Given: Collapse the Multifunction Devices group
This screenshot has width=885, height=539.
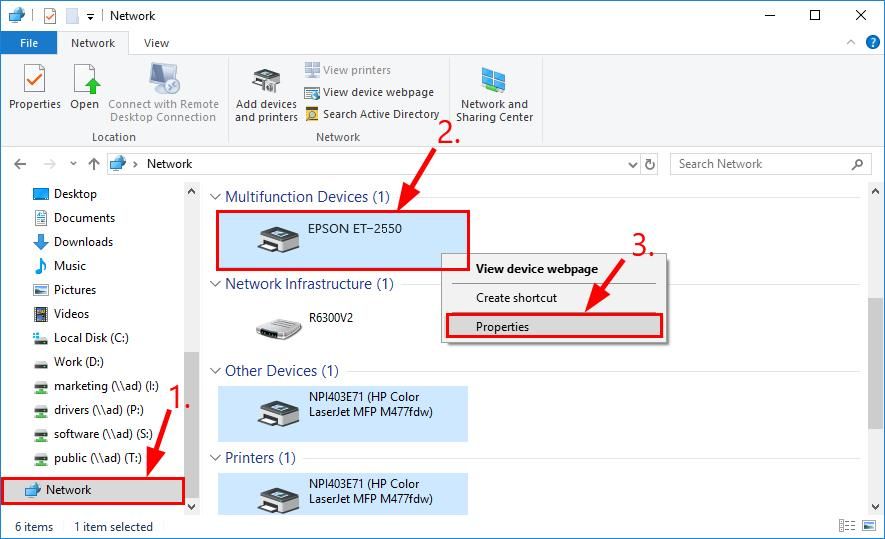Looking at the screenshot, I should pos(214,197).
